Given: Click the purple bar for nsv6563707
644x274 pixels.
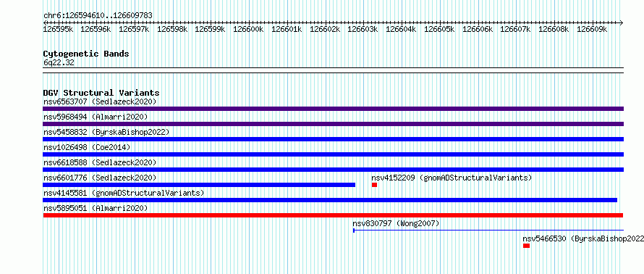Looking at the screenshot, I should (333, 109).
